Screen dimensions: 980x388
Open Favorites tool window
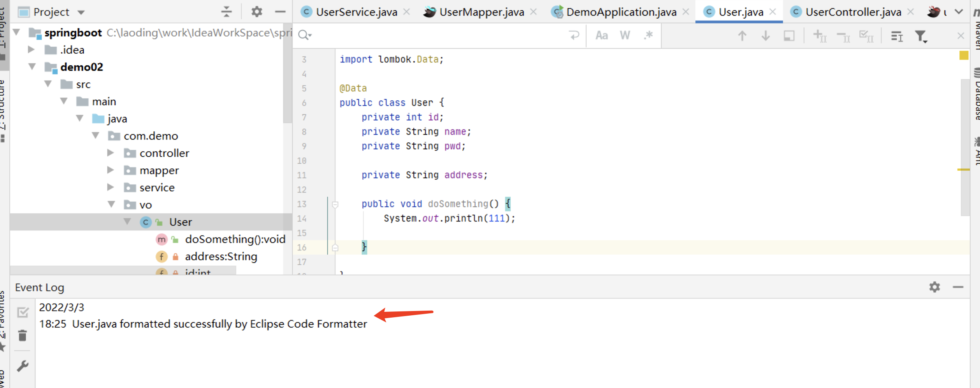coord(3,321)
